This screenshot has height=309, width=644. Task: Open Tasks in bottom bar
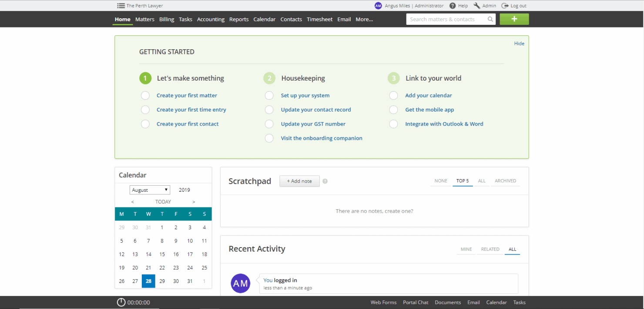(x=519, y=302)
